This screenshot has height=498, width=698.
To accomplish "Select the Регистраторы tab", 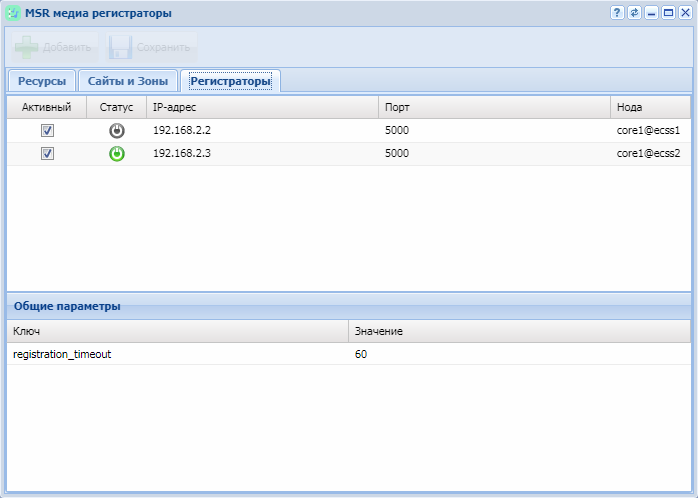I will [230, 81].
